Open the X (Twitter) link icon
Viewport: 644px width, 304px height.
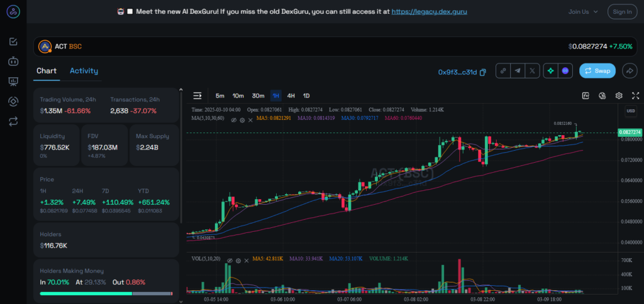532,70
